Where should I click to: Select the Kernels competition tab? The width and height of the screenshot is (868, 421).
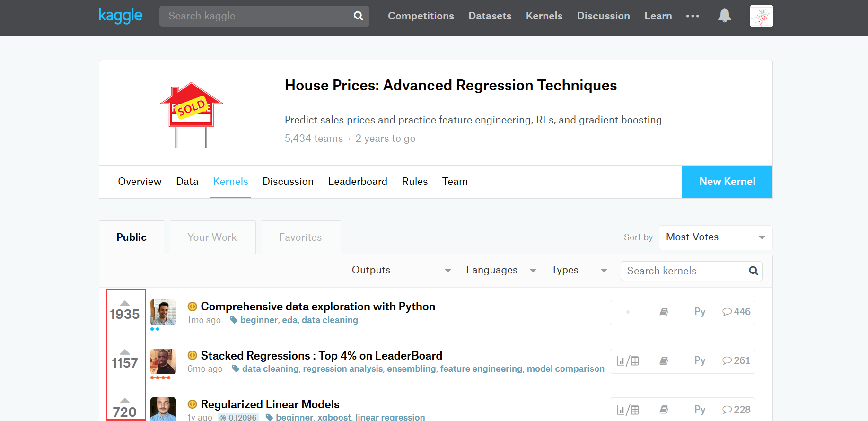pyautogui.click(x=230, y=182)
